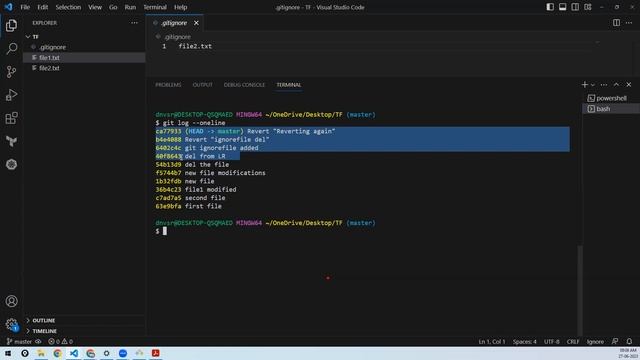This screenshot has height=360, width=640.
Task: Open Customize Layout button
Action: point(588,7)
